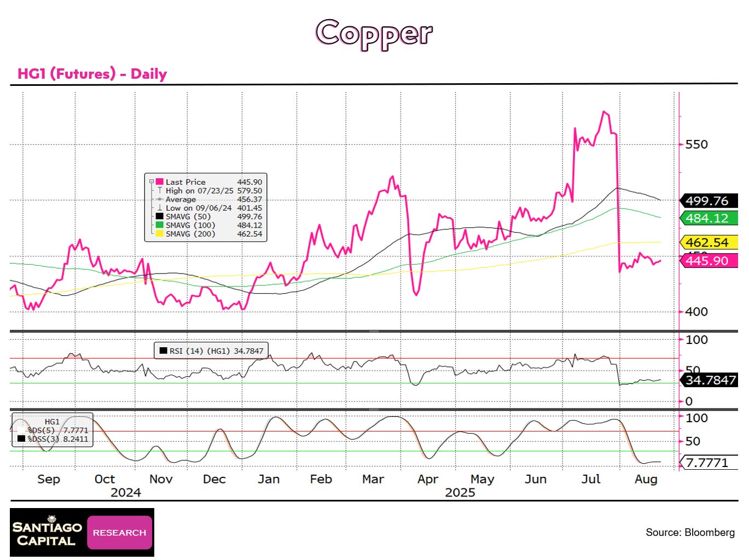Click the 550 price axis value

pos(696,144)
